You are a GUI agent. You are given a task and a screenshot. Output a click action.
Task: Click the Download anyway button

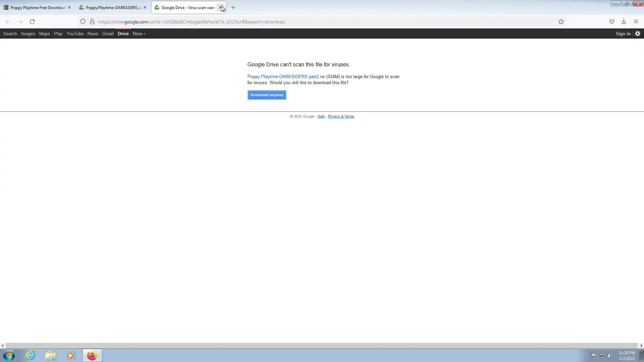pyautogui.click(x=267, y=95)
